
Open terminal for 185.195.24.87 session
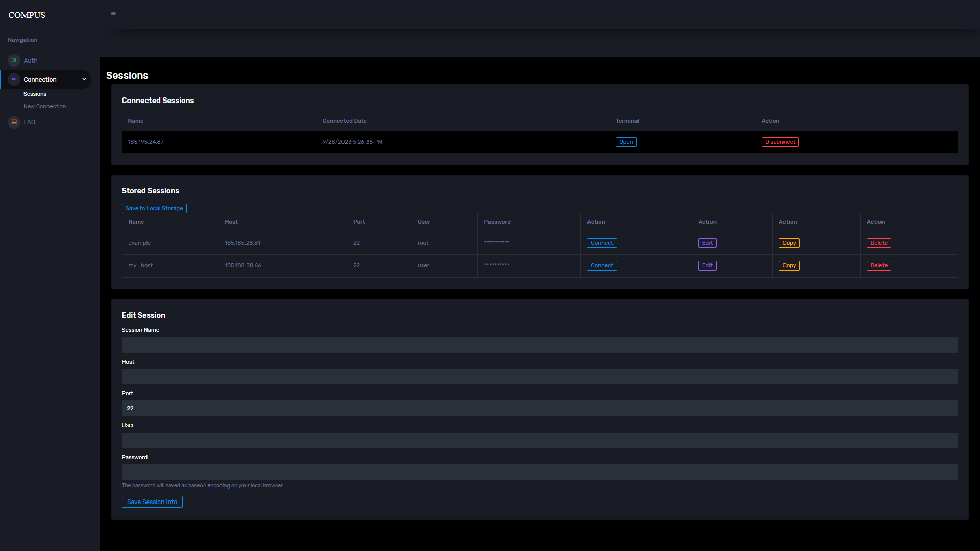626,142
